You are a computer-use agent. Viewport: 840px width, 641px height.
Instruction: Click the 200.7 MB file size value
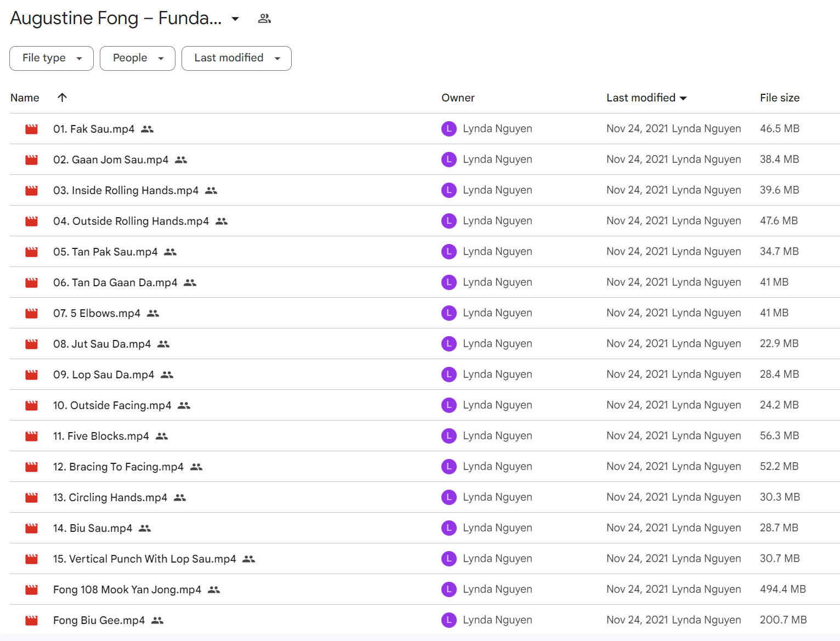(784, 620)
